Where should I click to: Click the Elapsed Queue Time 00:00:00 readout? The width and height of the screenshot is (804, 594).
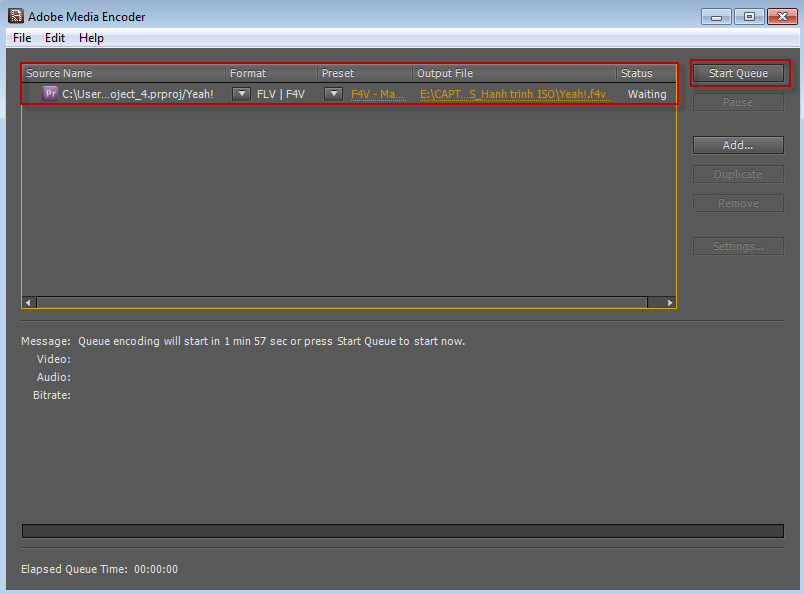point(99,569)
